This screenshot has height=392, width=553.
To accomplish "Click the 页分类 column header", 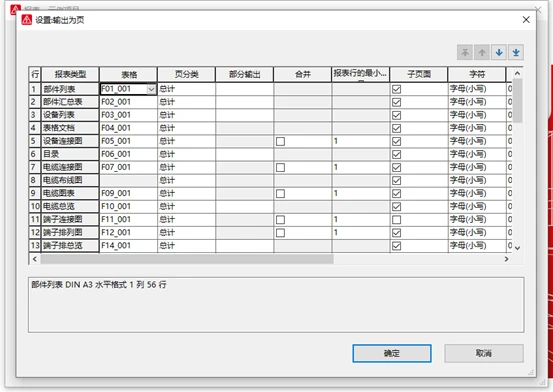I will click(x=186, y=74).
